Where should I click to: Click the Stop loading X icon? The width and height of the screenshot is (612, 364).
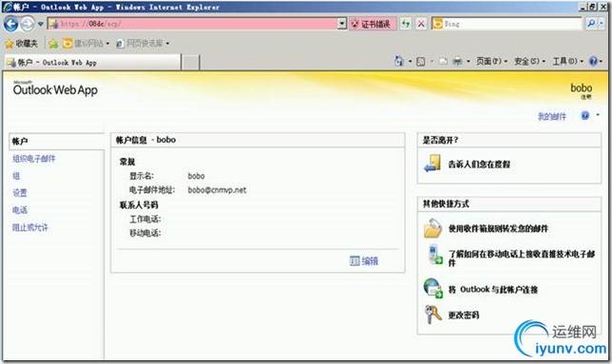(421, 24)
